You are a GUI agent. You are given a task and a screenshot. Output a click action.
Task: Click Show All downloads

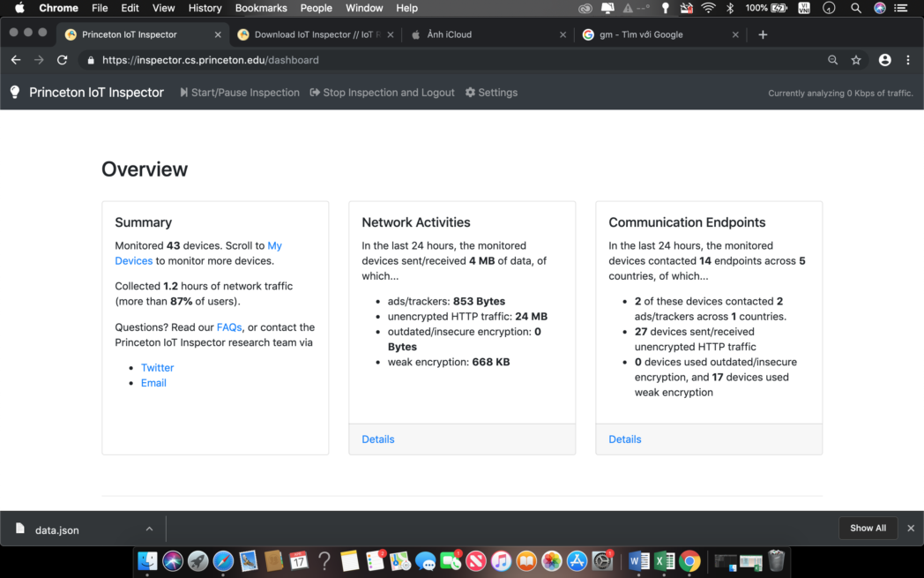(x=868, y=529)
